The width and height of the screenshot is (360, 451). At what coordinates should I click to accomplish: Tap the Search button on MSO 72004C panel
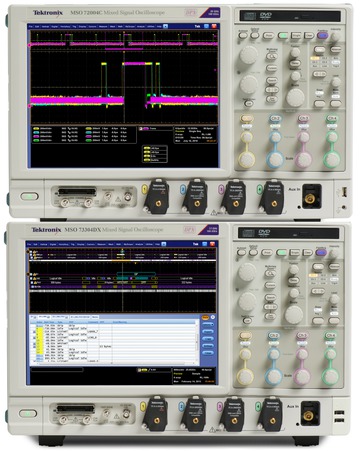[272, 80]
